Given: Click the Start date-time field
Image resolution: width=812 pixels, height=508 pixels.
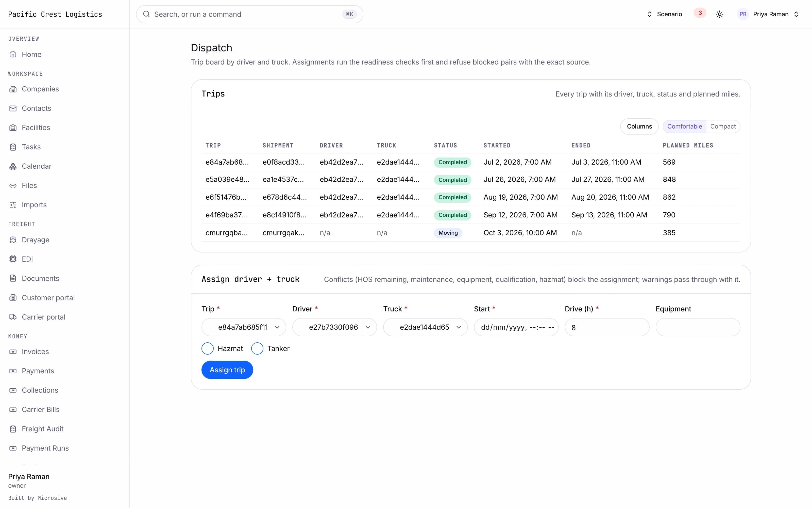Looking at the screenshot, I should pos(516,327).
